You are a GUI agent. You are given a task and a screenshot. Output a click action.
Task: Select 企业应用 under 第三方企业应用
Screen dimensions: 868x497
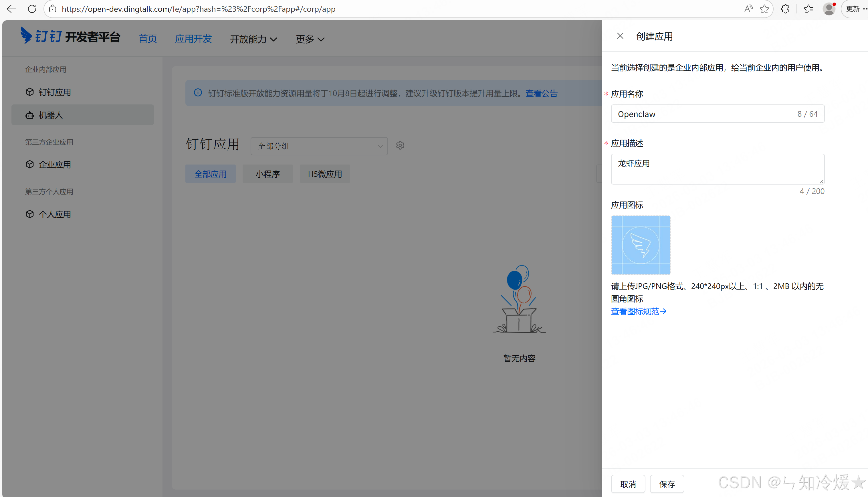(x=55, y=164)
